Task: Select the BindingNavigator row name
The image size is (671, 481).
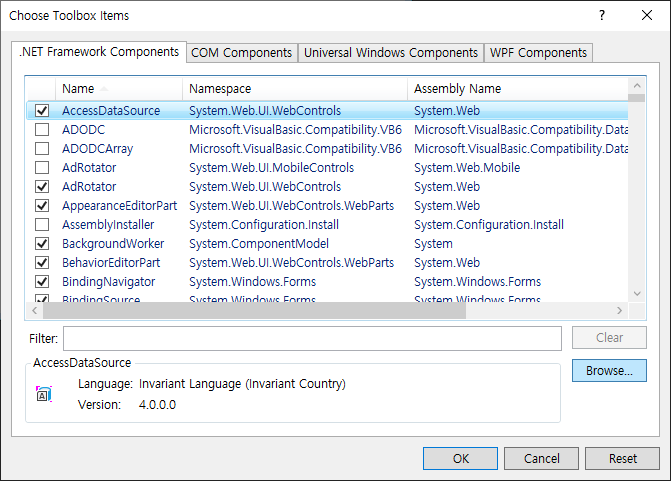Action: 109,282
